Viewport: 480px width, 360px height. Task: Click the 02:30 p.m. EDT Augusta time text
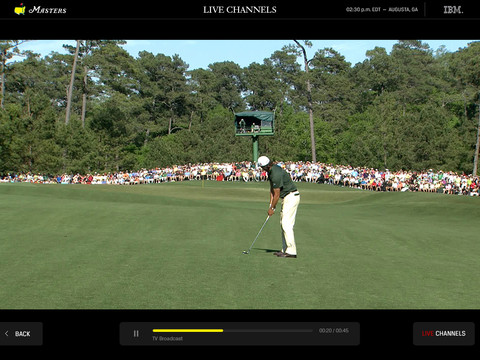[x=382, y=9]
